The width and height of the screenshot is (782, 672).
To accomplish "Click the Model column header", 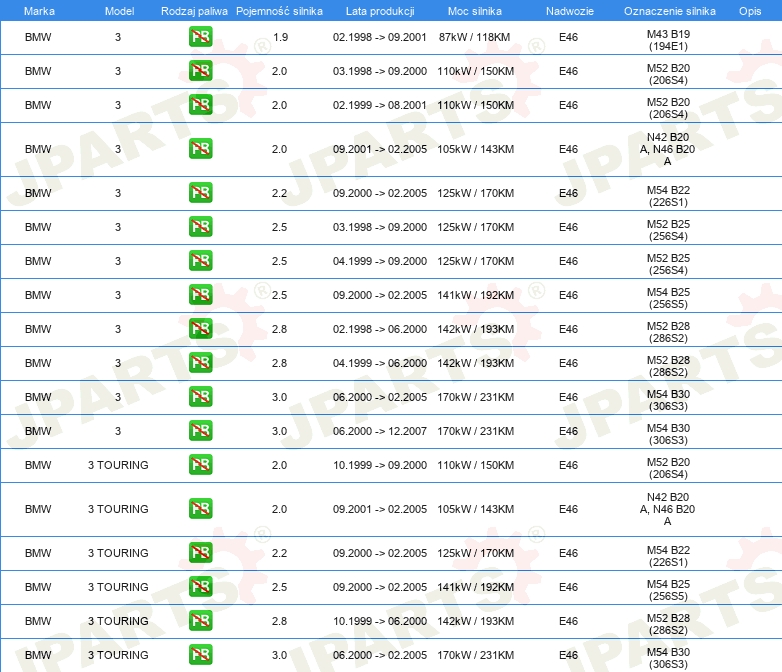I will click(118, 10).
